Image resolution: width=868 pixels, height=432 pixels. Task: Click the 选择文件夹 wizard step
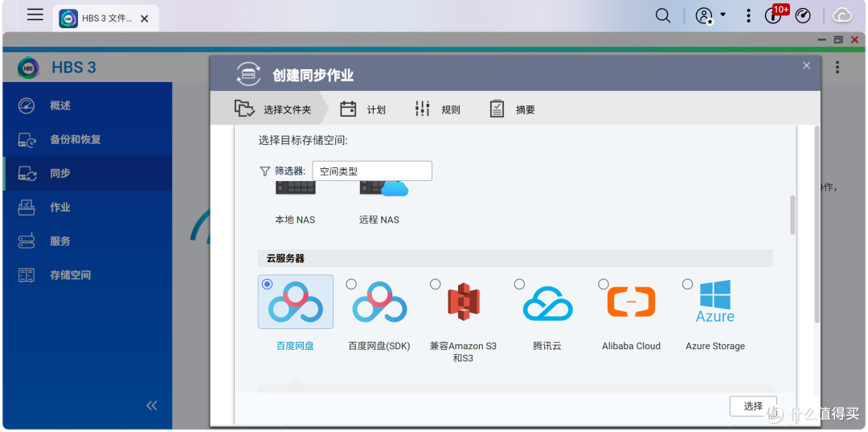click(272, 109)
